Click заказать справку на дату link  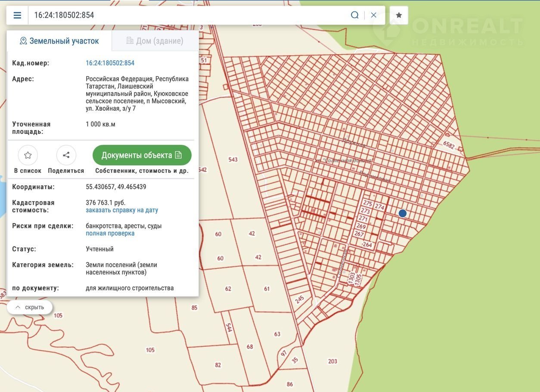122,210
